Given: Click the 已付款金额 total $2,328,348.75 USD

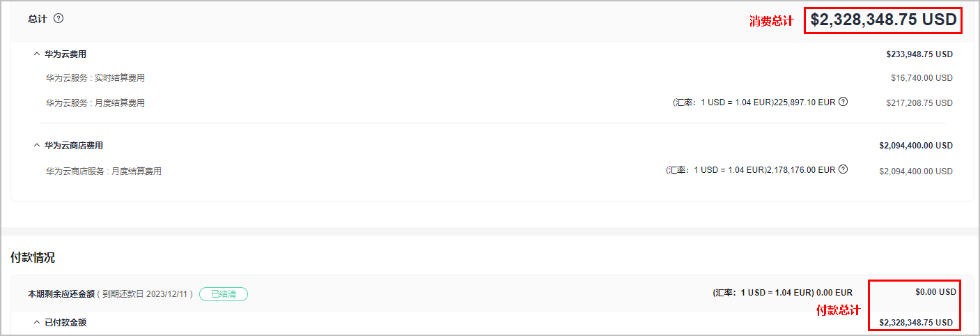Looking at the screenshot, I should (x=915, y=323).
